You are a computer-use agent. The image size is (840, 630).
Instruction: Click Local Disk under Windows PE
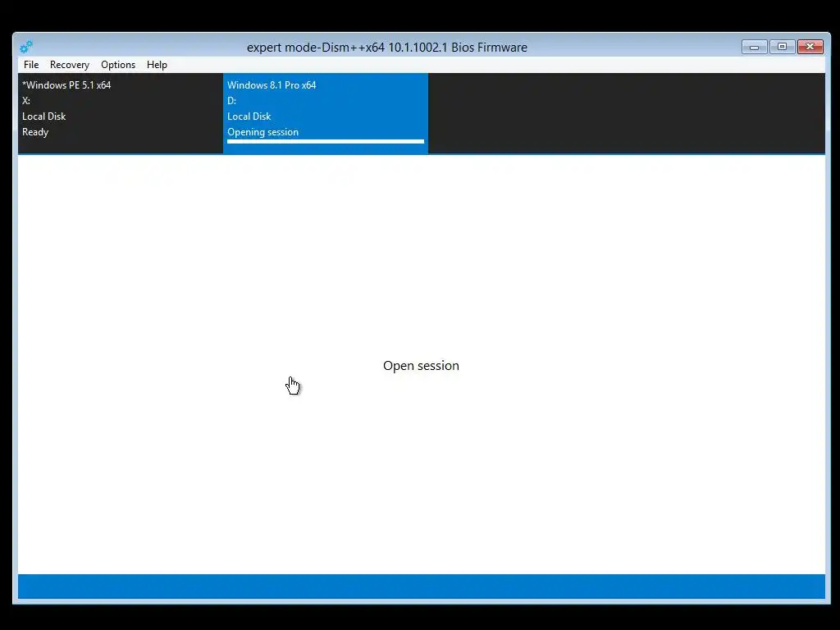click(44, 116)
